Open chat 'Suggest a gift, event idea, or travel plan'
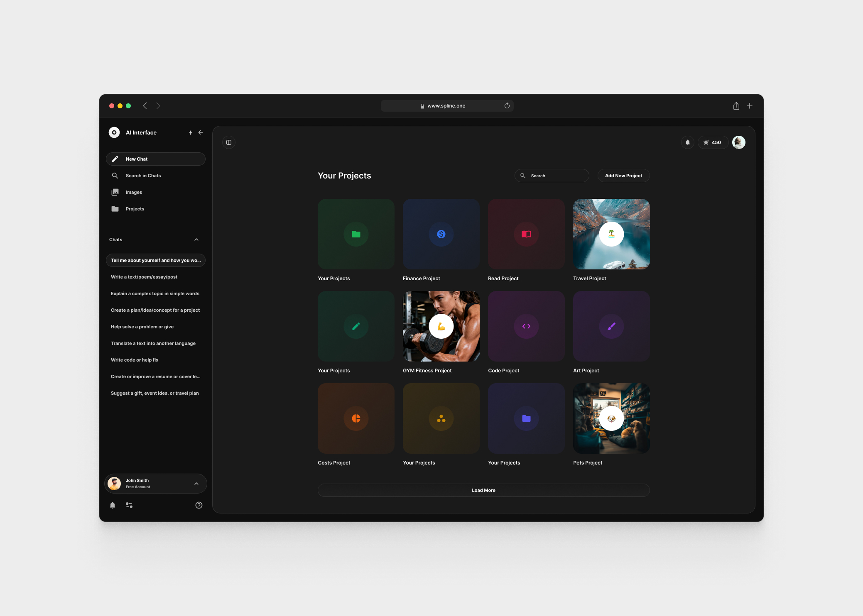863x616 pixels. pyautogui.click(x=156, y=393)
